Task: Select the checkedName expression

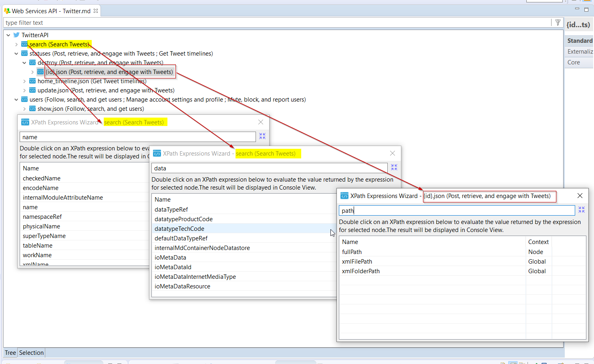Action: point(42,178)
